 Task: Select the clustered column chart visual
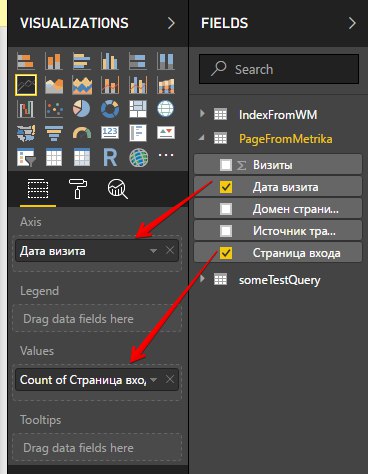110,62
